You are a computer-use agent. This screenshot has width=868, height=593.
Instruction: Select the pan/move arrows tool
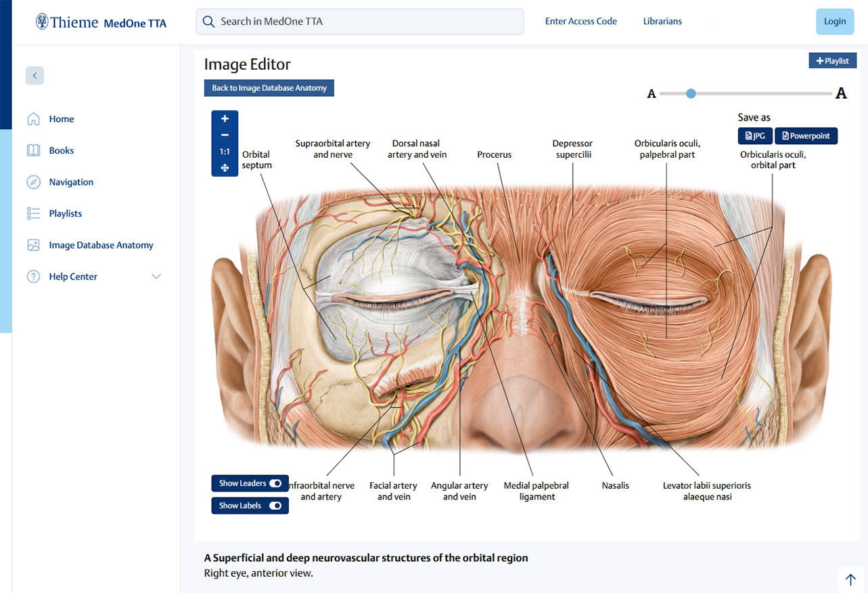(x=225, y=168)
